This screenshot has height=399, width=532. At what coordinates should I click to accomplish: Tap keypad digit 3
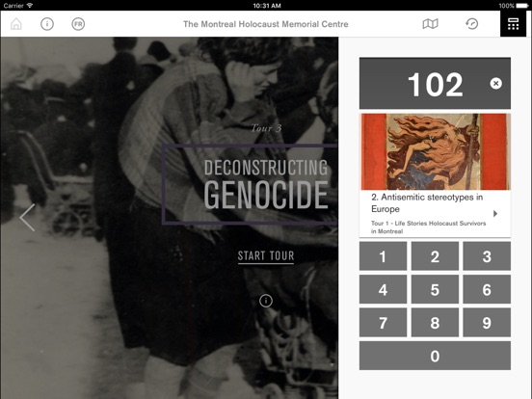click(487, 256)
